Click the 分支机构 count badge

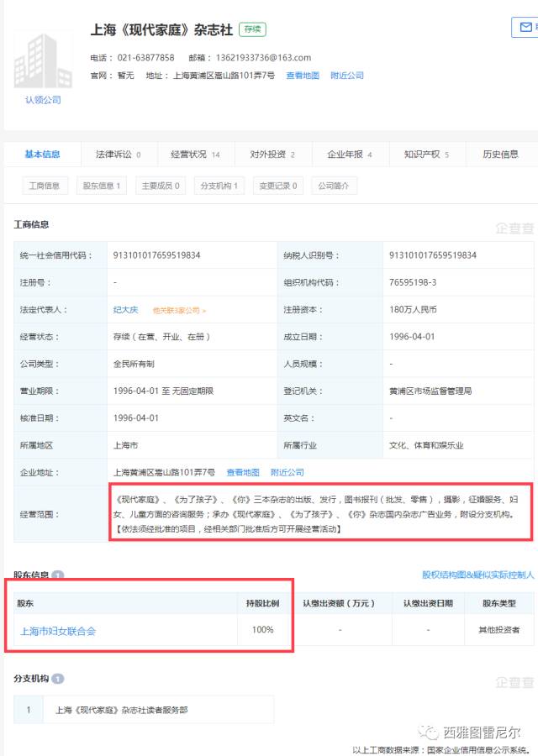tap(58, 679)
